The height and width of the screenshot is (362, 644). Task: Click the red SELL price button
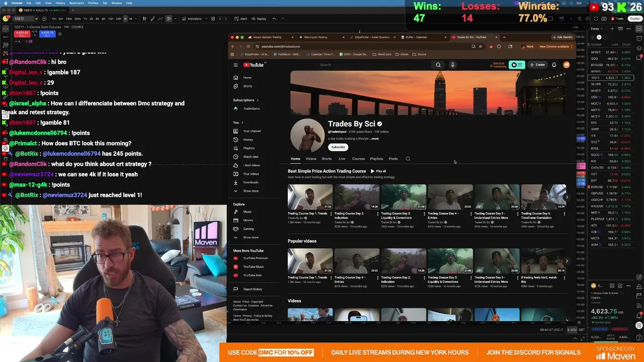[22, 34]
